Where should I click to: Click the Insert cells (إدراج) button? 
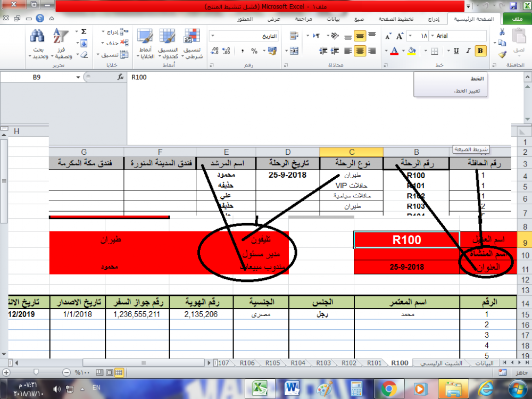pyautogui.click(x=115, y=32)
